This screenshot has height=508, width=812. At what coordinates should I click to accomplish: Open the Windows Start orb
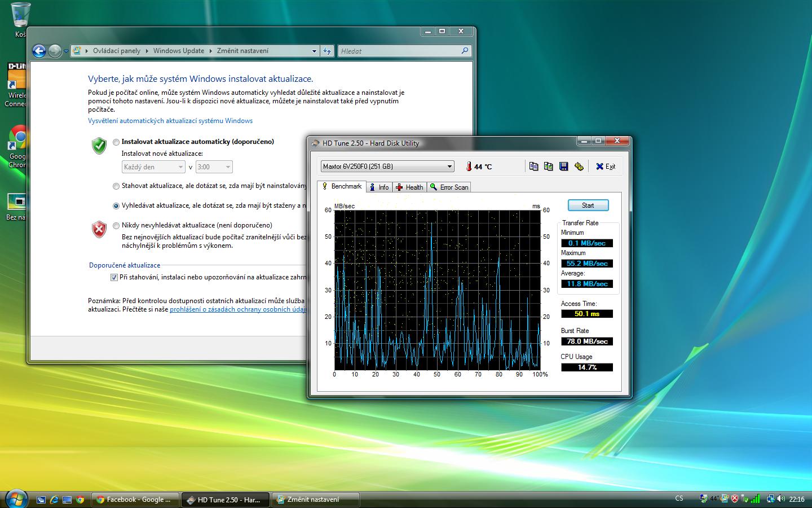(16, 498)
